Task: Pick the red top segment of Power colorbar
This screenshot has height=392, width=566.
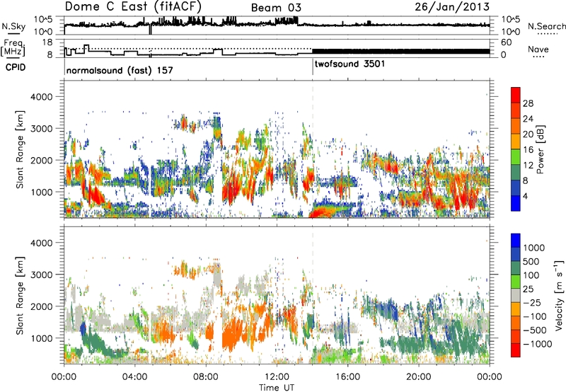Action: click(516, 95)
